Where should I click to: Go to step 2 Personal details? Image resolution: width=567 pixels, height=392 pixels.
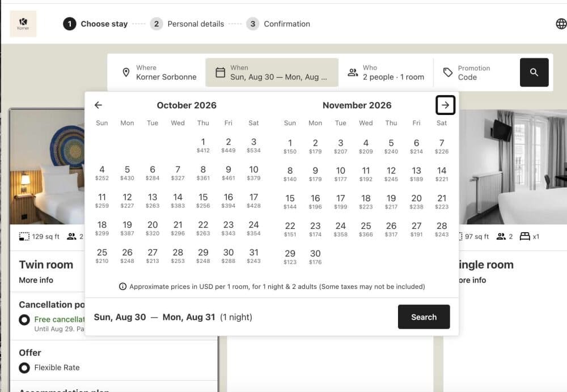tap(187, 24)
